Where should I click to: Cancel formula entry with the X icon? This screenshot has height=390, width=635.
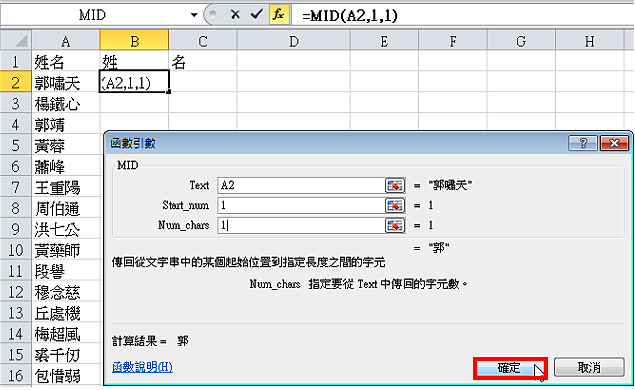(x=235, y=15)
